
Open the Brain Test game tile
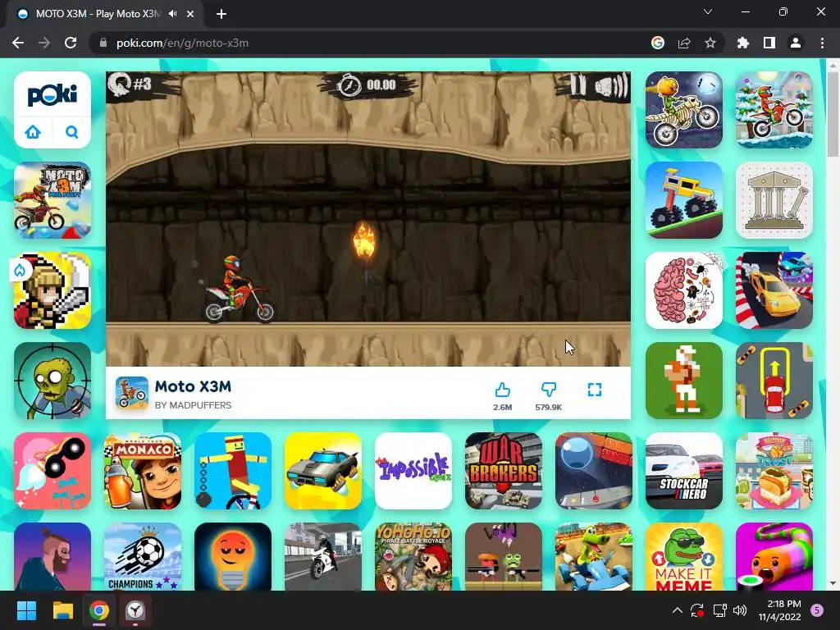click(684, 290)
